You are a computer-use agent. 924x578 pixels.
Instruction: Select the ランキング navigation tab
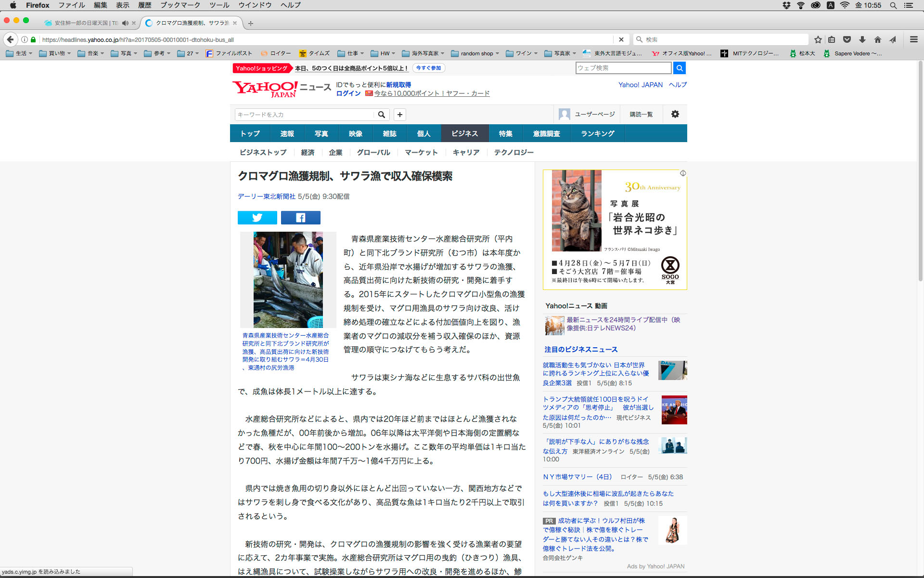(x=597, y=133)
